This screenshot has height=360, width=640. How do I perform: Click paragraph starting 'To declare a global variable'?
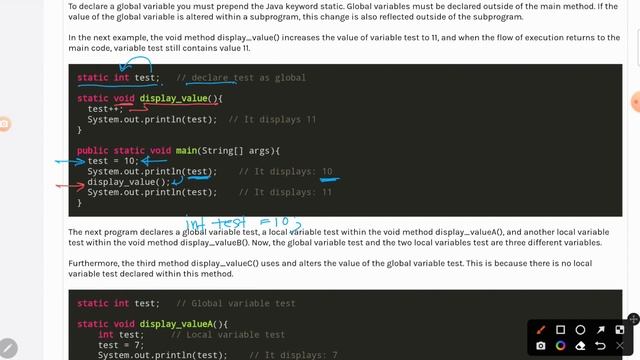point(343,11)
